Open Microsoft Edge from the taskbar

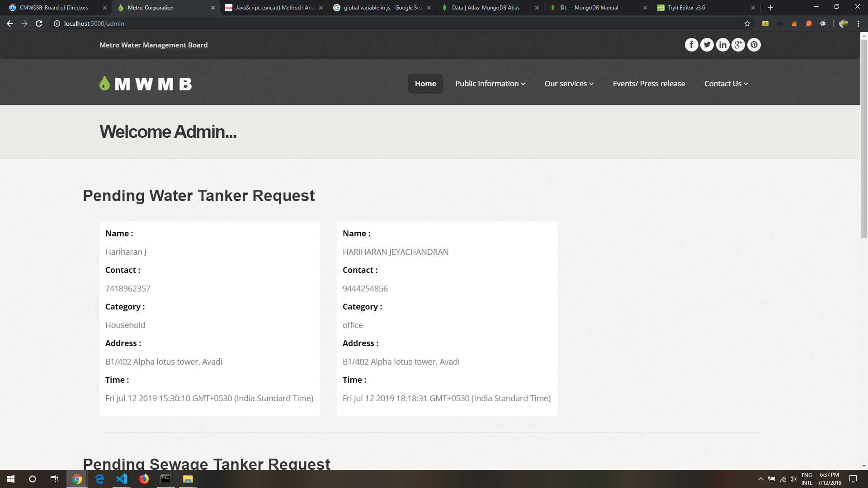pos(99,479)
